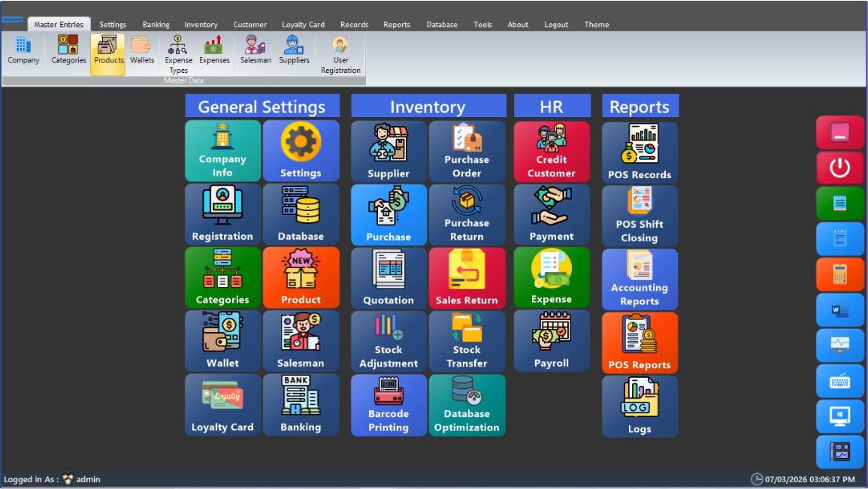Open Expense Types from the ribbon

pos(178,53)
